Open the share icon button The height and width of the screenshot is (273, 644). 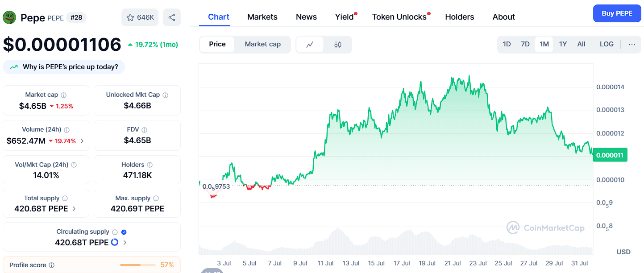tap(172, 17)
